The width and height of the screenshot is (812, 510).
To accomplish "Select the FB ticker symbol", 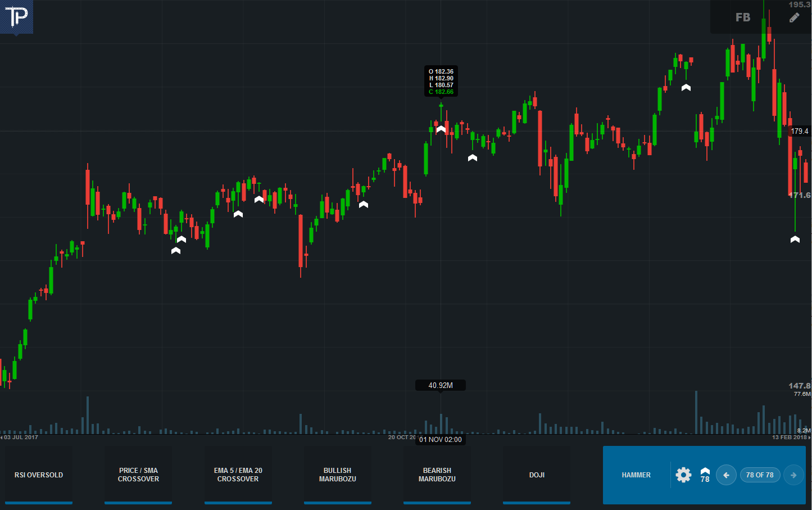I will [743, 17].
